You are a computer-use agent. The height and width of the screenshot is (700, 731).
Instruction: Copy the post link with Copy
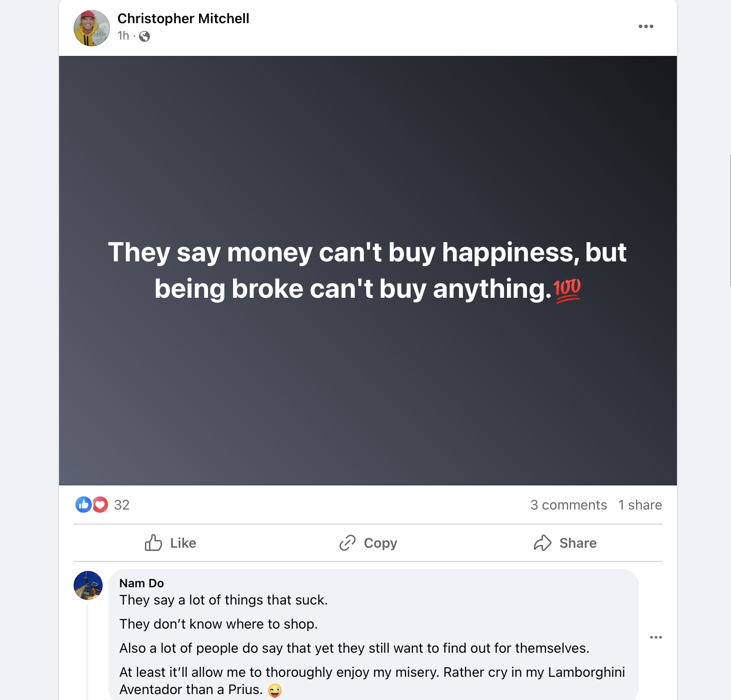pos(380,543)
